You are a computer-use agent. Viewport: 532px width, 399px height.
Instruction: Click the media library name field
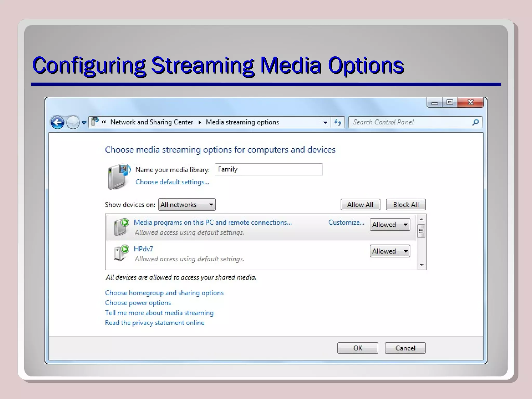click(269, 170)
